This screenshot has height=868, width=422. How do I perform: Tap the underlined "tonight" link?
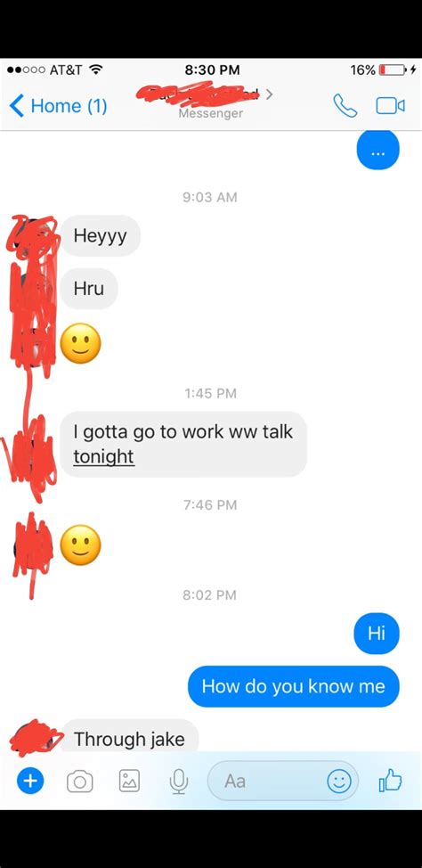click(x=103, y=456)
